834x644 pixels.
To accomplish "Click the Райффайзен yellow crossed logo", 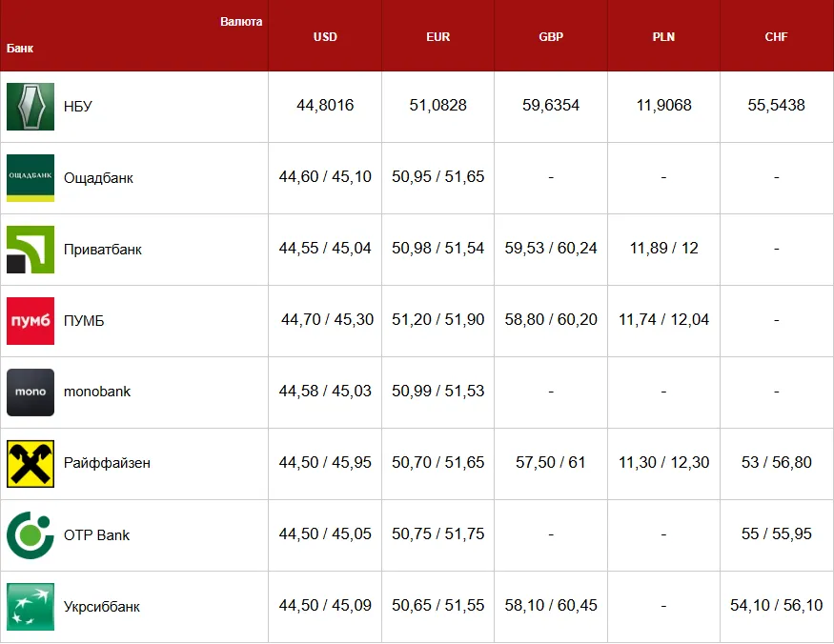I will 31,464.
